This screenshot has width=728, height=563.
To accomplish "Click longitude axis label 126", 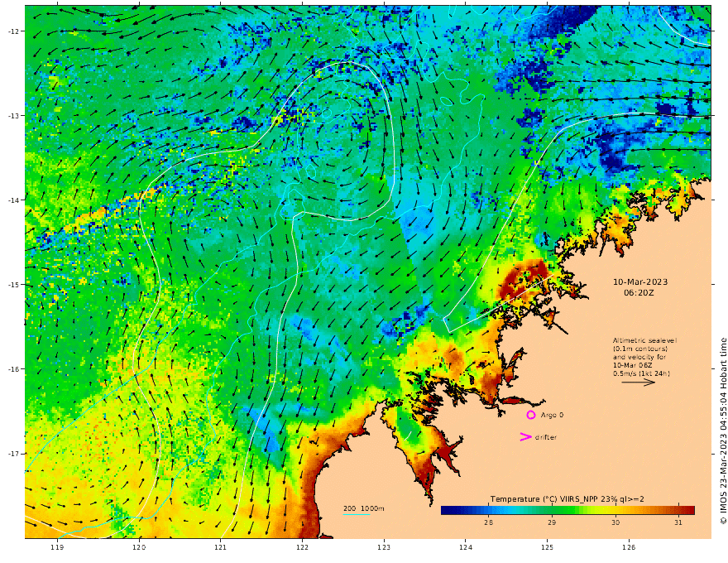I will click(629, 547).
